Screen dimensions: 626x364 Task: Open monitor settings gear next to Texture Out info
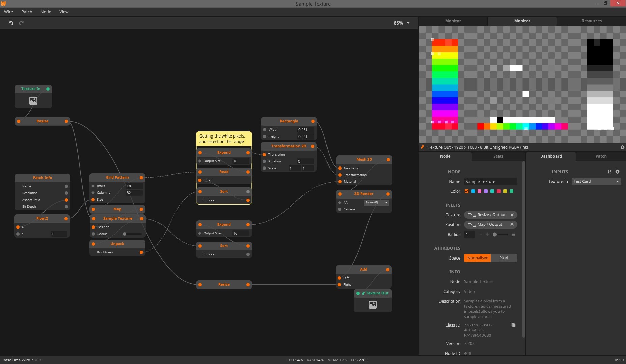tap(622, 147)
